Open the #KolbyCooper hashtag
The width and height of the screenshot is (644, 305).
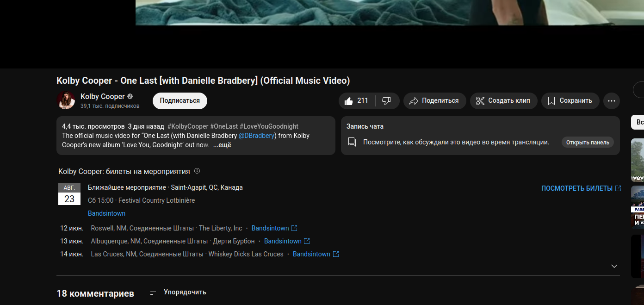(188, 126)
